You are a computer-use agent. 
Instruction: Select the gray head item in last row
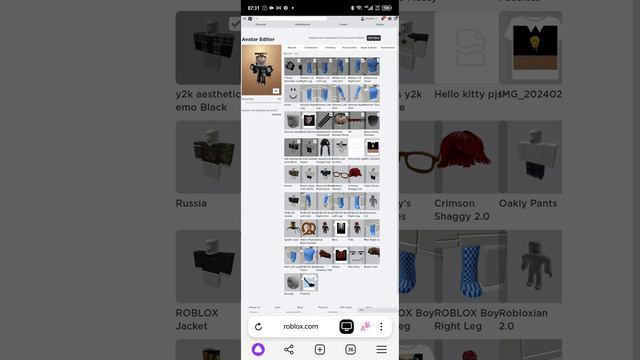(x=292, y=282)
